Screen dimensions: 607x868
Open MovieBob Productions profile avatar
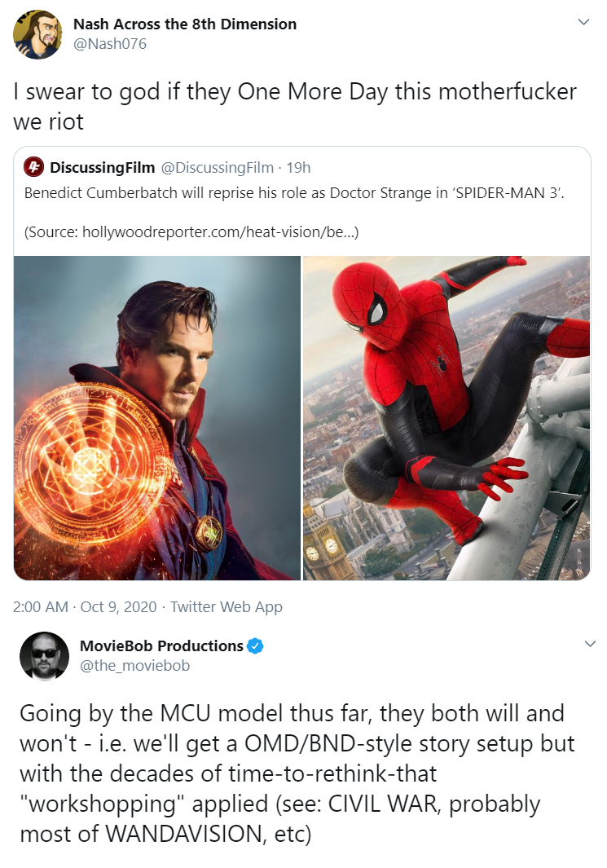click(x=44, y=656)
